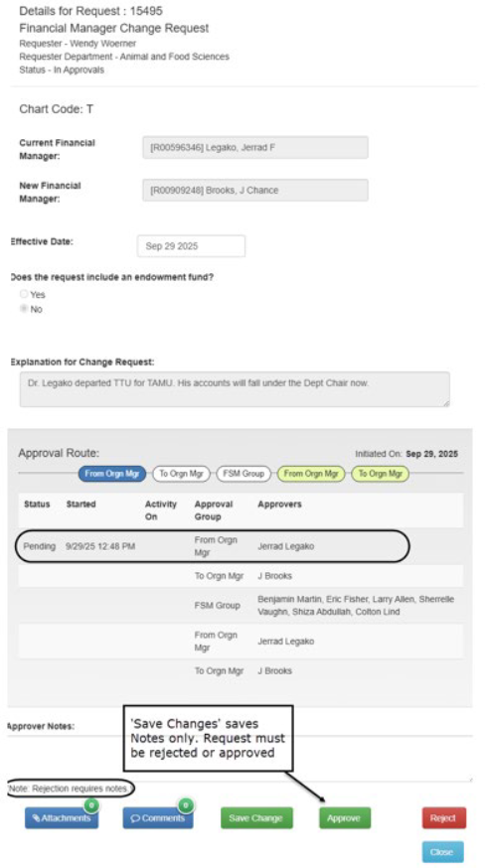The width and height of the screenshot is (485, 868).
Task: Open Attachments via the paperclip button
Action: click(62, 818)
